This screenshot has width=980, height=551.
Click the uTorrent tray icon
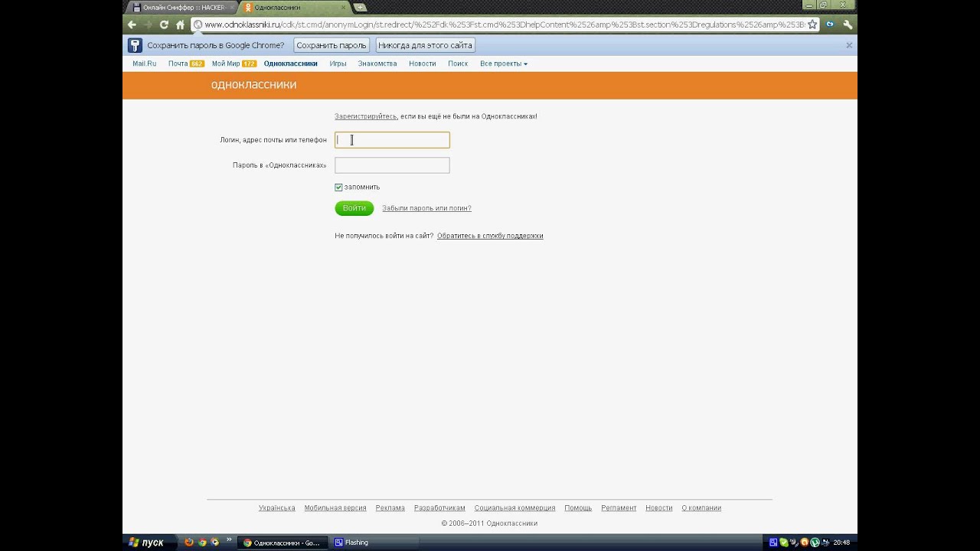[x=815, y=543]
